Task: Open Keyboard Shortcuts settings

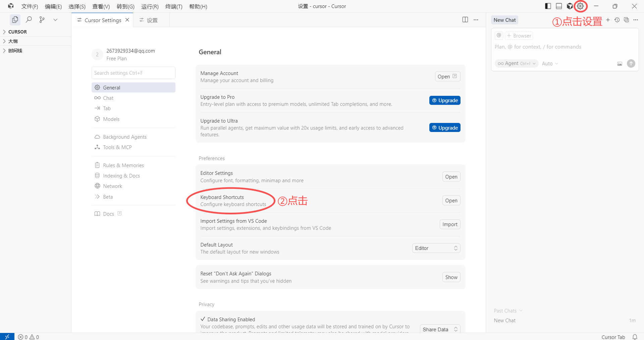Action: click(451, 200)
